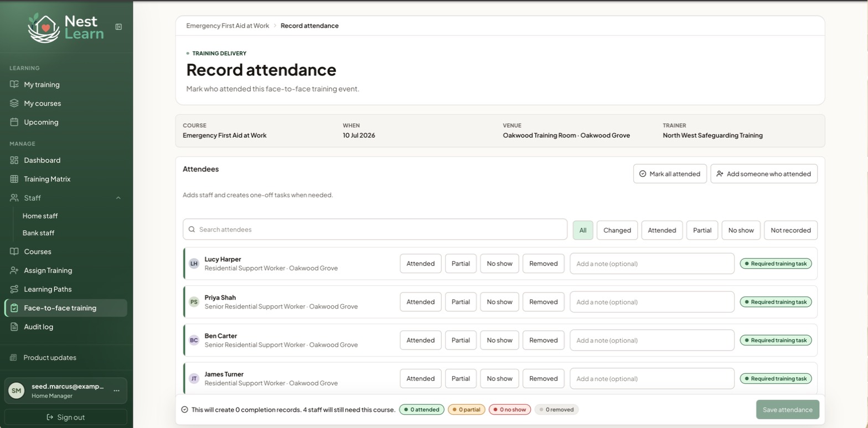Open the My training menu item
Screen dimensions: 868x428
click(x=66, y=85)
